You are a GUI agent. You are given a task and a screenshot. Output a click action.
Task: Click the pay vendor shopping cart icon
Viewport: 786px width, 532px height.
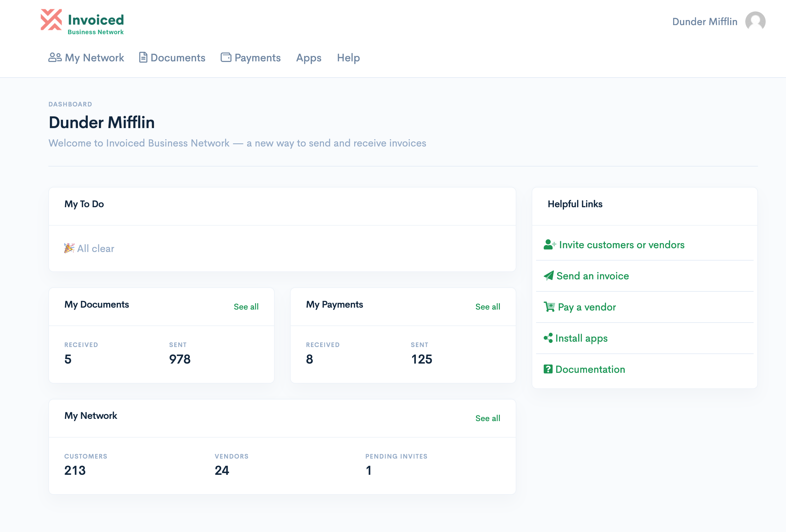pyautogui.click(x=549, y=307)
